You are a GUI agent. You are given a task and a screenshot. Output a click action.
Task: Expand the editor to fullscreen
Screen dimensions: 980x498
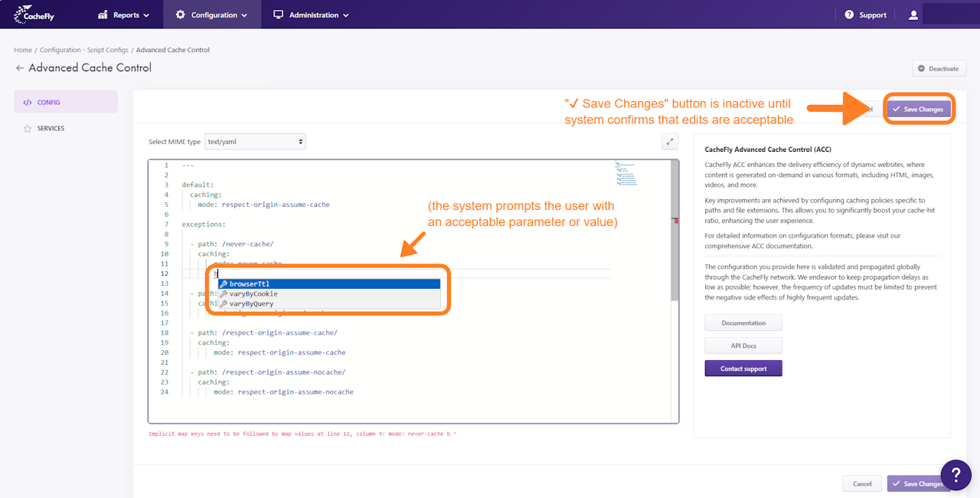tap(670, 141)
